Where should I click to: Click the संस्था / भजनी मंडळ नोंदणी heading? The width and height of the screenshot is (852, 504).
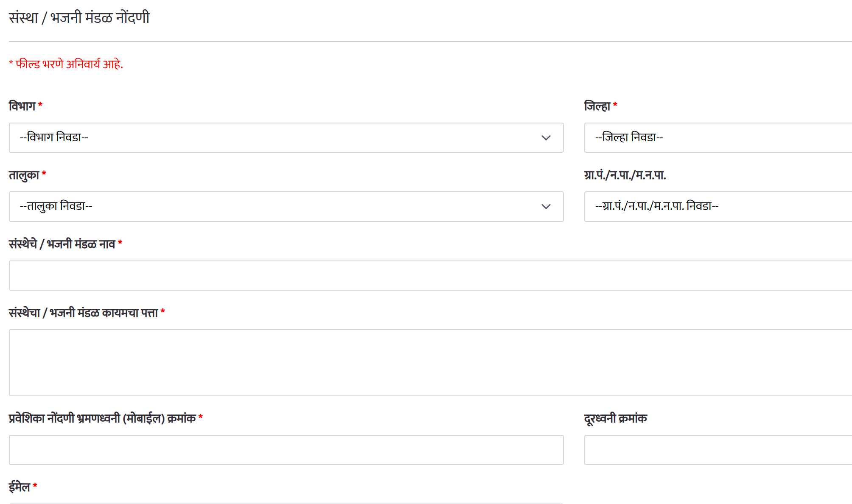point(79,18)
